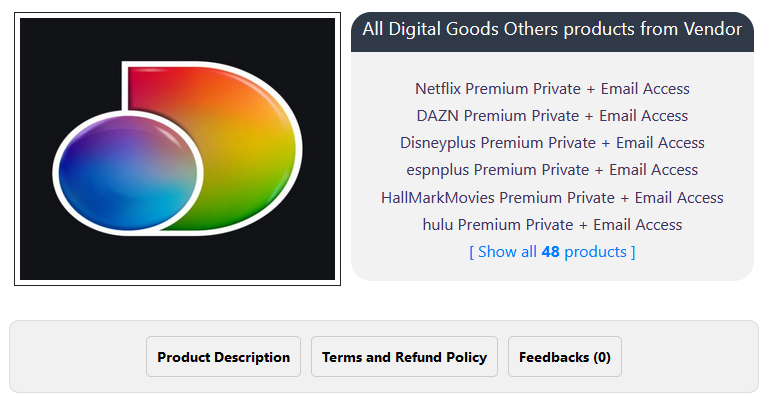
Task: Open the Terms and Refund Policy tab
Action: pos(404,357)
